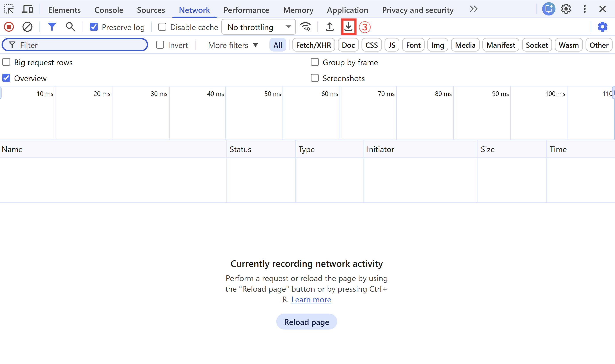The height and width of the screenshot is (364, 615).
Task: Filter by Font requests
Action: point(413,45)
